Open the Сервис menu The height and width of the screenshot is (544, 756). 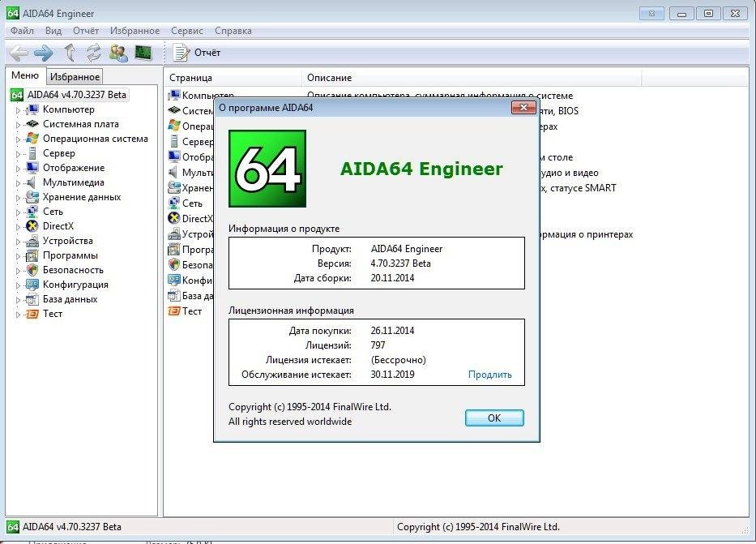pyautogui.click(x=186, y=31)
